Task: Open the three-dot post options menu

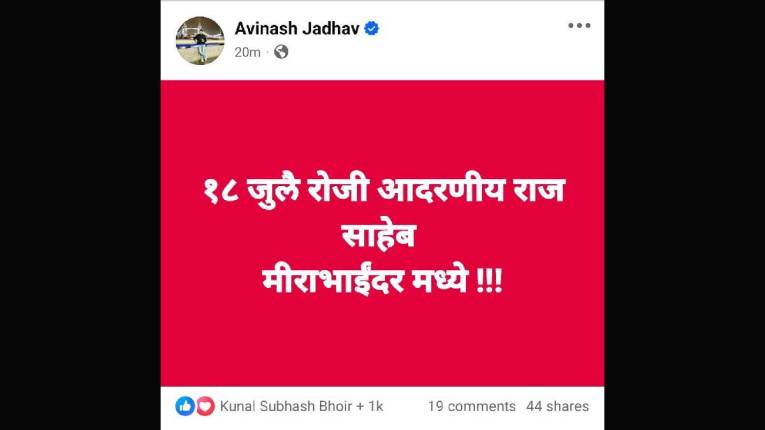Action: 579,25
